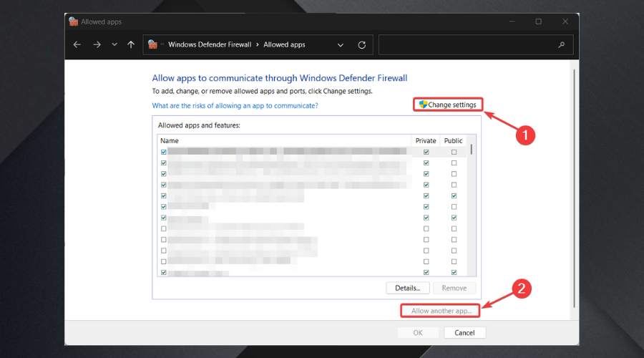Click the Private column header
The image size is (644, 358).
pyautogui.click(x=426, y=140)
